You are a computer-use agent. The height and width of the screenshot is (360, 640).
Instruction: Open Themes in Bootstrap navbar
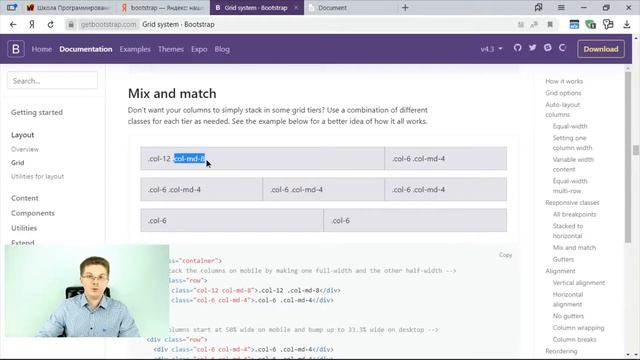coord(171,49)
